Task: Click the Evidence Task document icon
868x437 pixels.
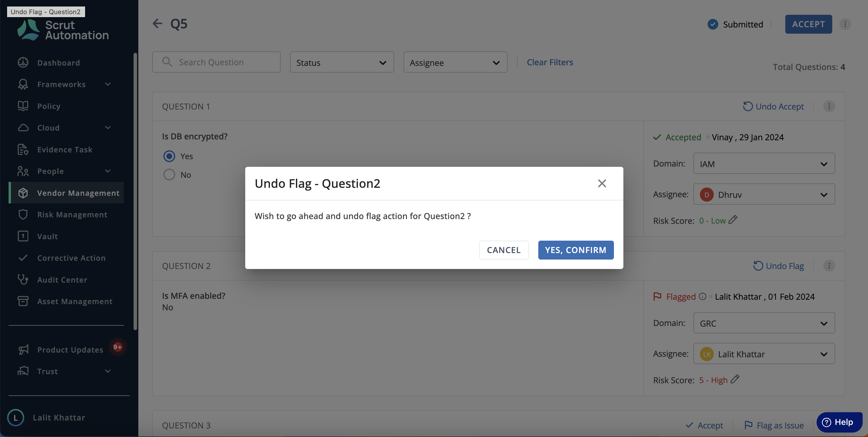Action: click(23, 149)
